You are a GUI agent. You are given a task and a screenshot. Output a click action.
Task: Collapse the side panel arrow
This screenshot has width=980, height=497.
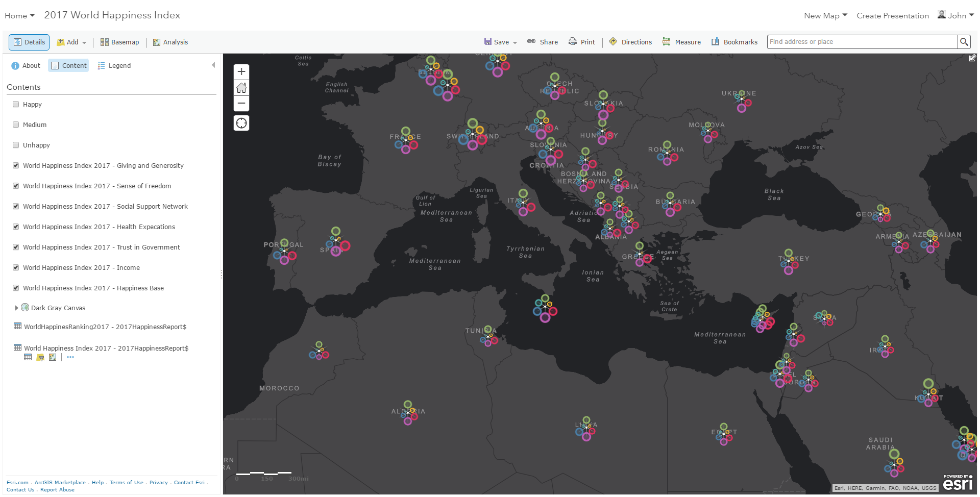tap(213, 65)
